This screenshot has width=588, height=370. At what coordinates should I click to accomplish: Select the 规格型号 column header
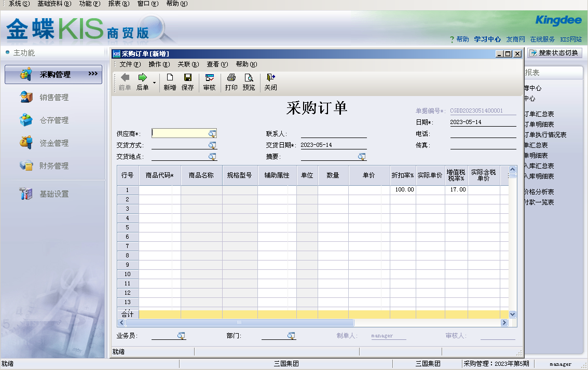240,175
